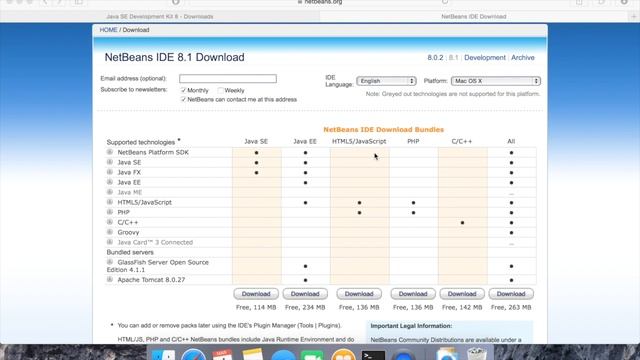Viewport: 640px width, 360px height.
Task: Expand GlassFish Server Open Source row icon
Action: pos(109,262)
